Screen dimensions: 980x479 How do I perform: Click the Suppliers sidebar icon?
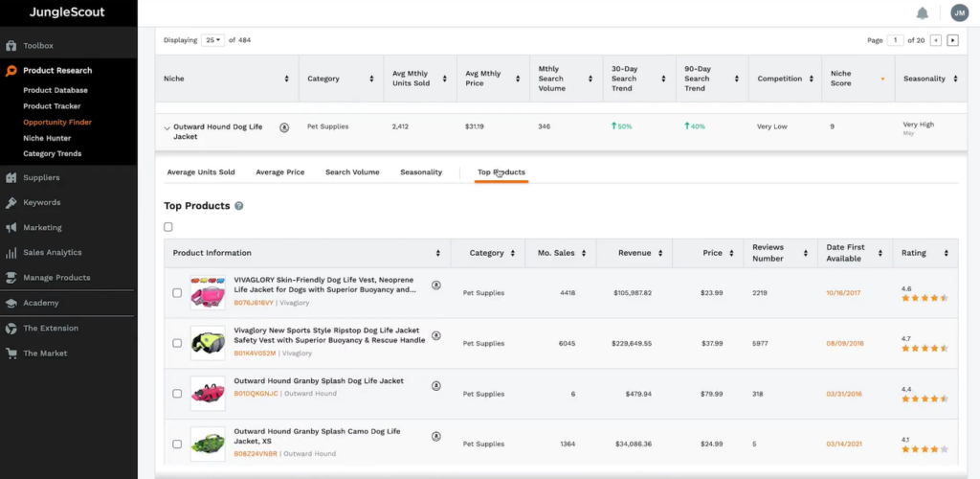pyautogui.click(x=11, y=177)
